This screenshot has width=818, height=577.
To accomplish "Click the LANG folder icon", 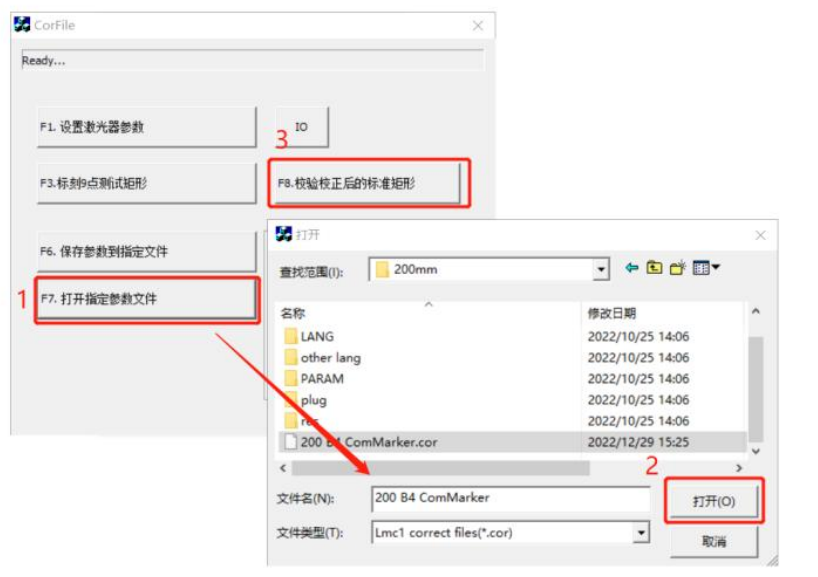I will pyautogui.click(x=291, y=337).
